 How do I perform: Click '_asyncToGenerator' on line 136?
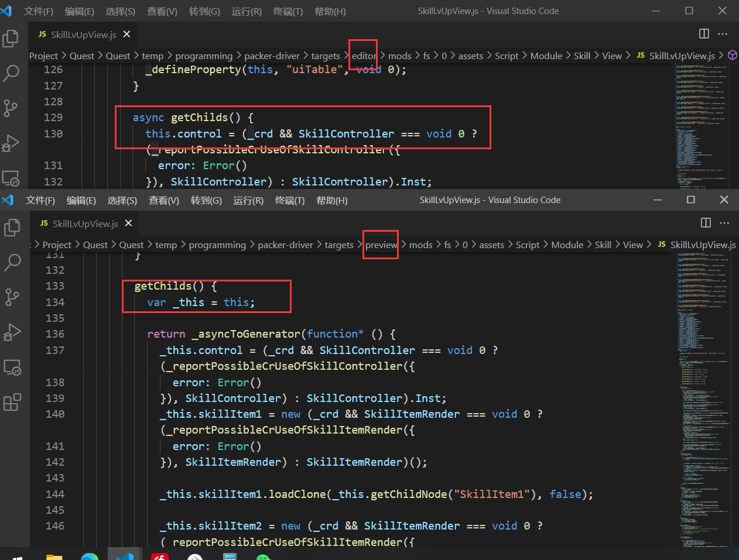point(246,334)
